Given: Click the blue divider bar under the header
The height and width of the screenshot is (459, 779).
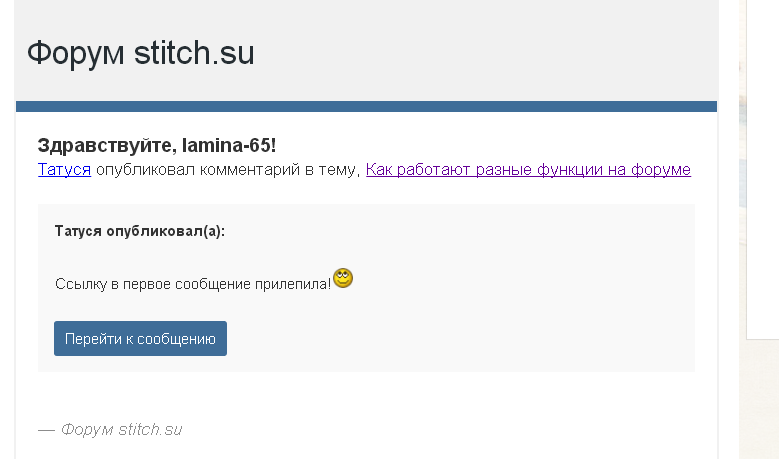Looking at the screenshot, I should [366, 106].
